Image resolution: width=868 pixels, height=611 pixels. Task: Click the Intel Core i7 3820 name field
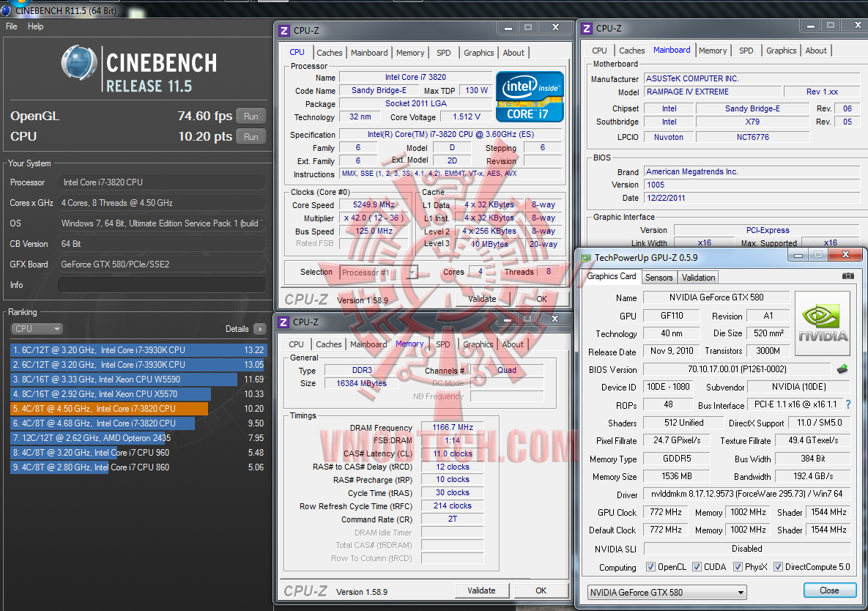click(x=415, y=78)
